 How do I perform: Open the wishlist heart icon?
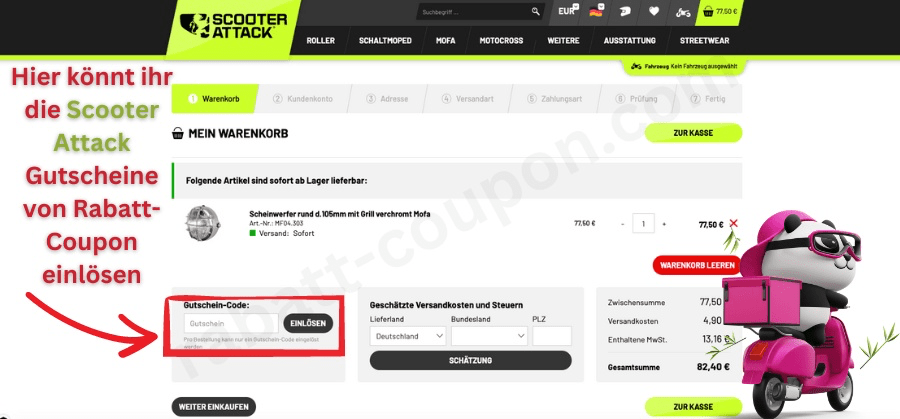click(654, 11)
